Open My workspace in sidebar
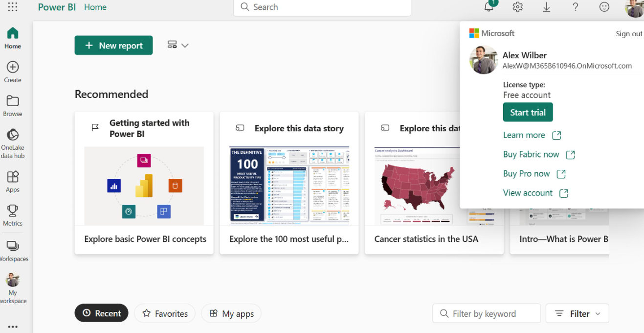Viewport: 644px width, 333px height. [13, 289]
